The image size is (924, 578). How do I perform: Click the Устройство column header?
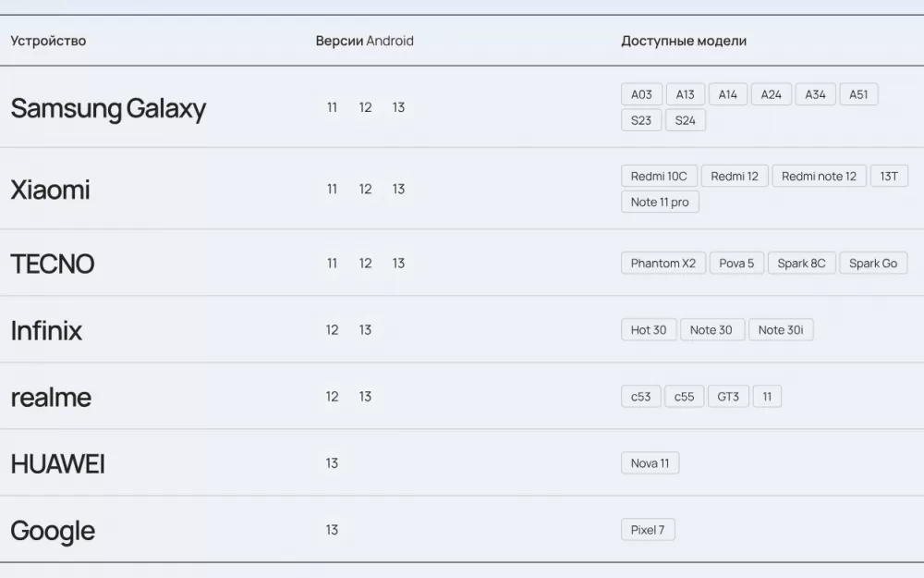(x=48, y=41)
